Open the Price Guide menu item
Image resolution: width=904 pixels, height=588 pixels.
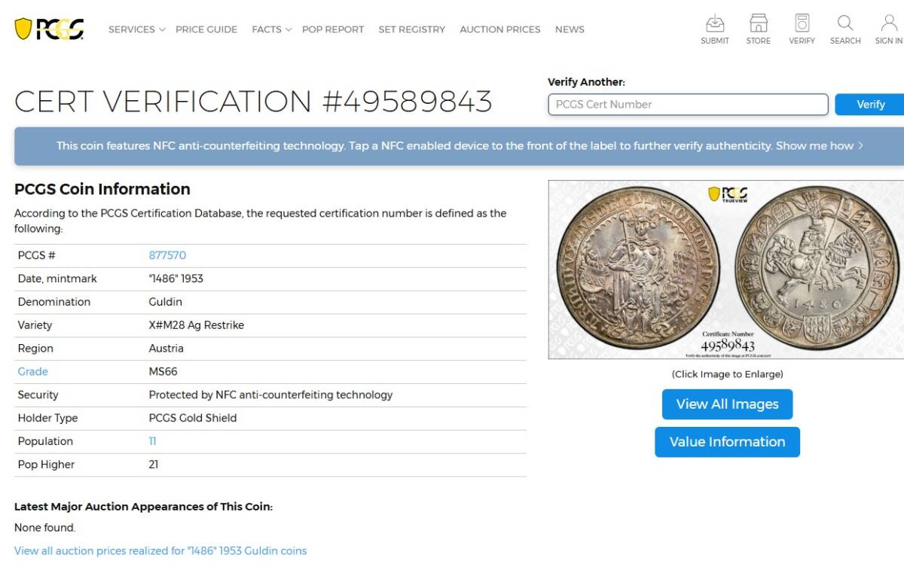click(206, 29)
